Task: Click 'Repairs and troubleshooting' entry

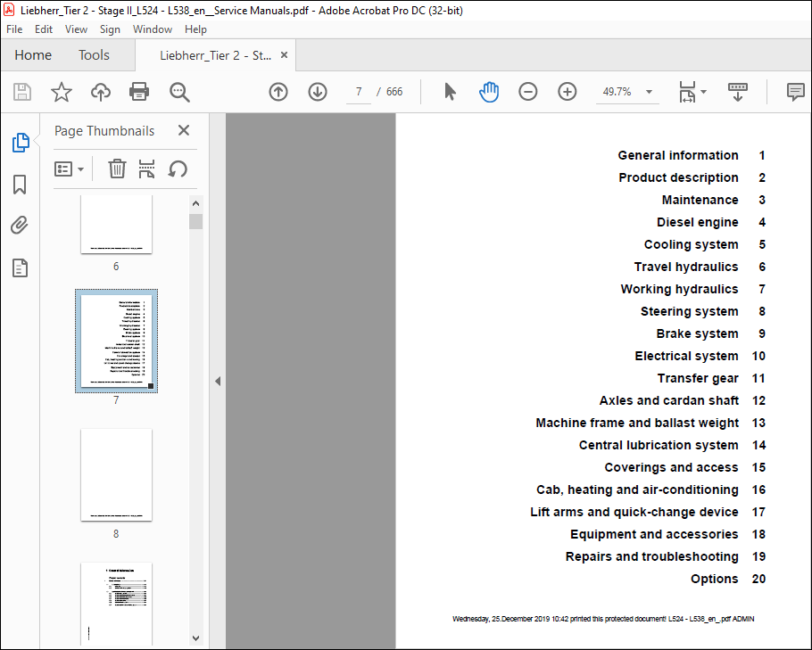Action: point(652,556)
